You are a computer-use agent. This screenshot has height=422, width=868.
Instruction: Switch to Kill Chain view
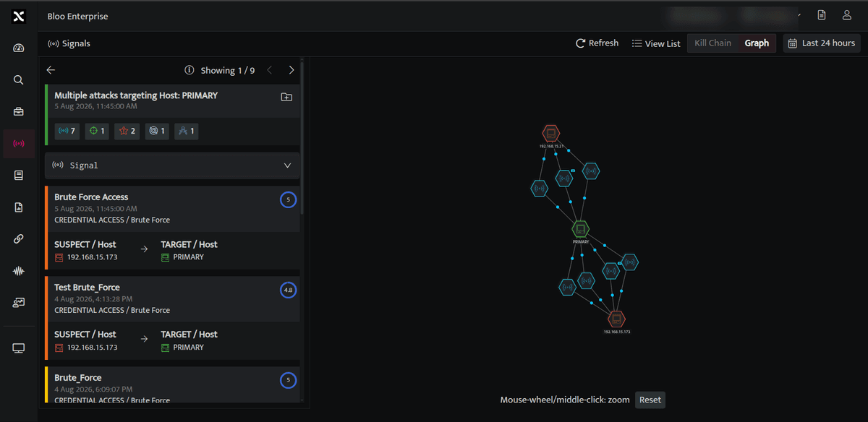tap(712, 43)
